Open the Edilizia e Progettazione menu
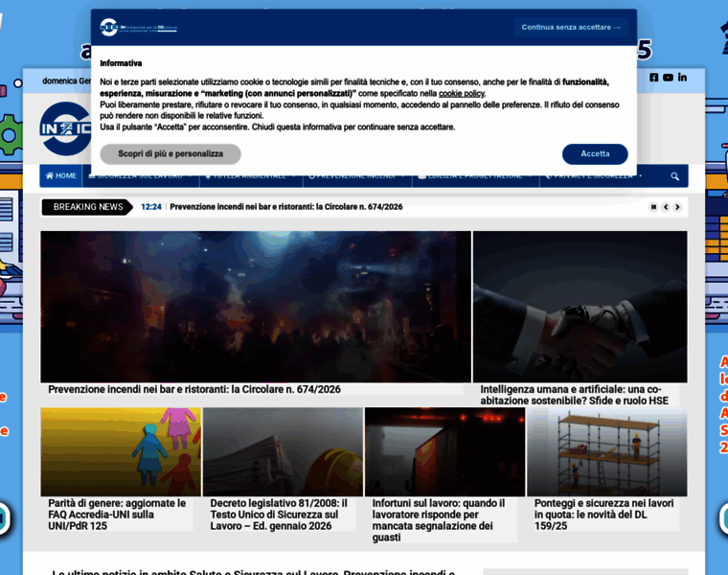 (476, 176)
